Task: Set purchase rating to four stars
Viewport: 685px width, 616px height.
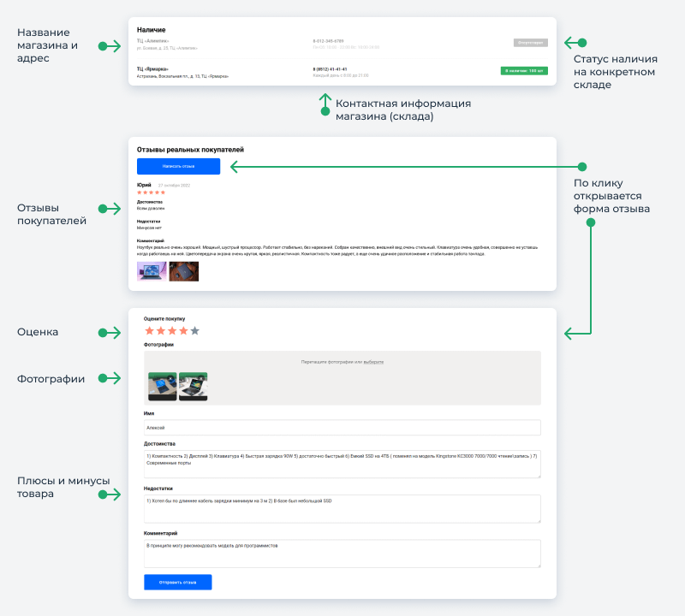Action: tap(183, 331)
